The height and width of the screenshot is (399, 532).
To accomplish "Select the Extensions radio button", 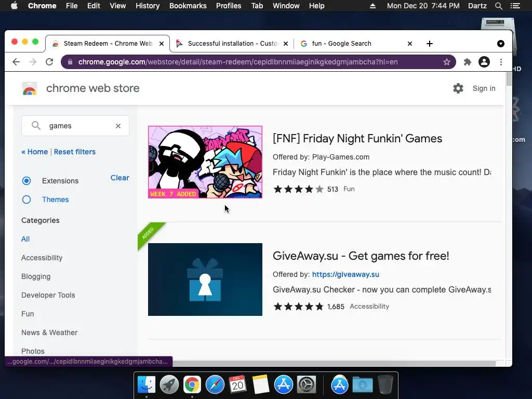I will point(26,181).
